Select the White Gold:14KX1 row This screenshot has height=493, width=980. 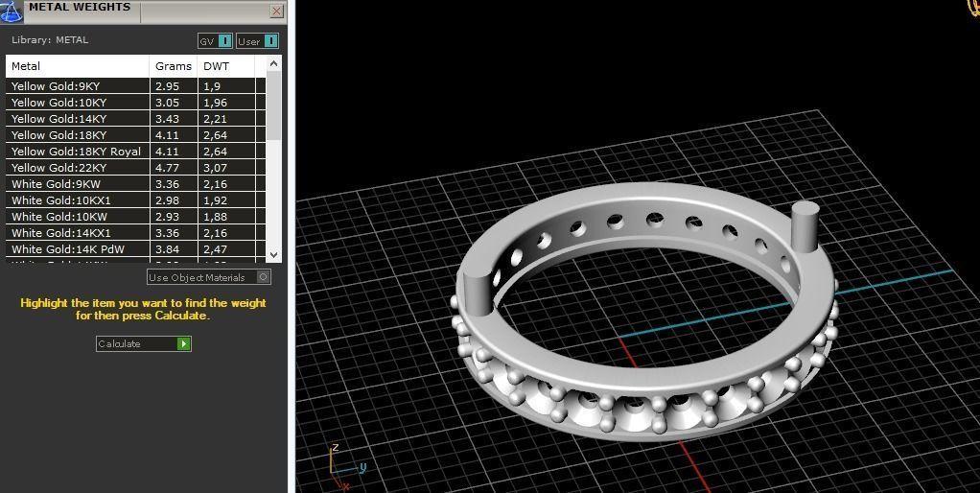click(x=135, y=232)
